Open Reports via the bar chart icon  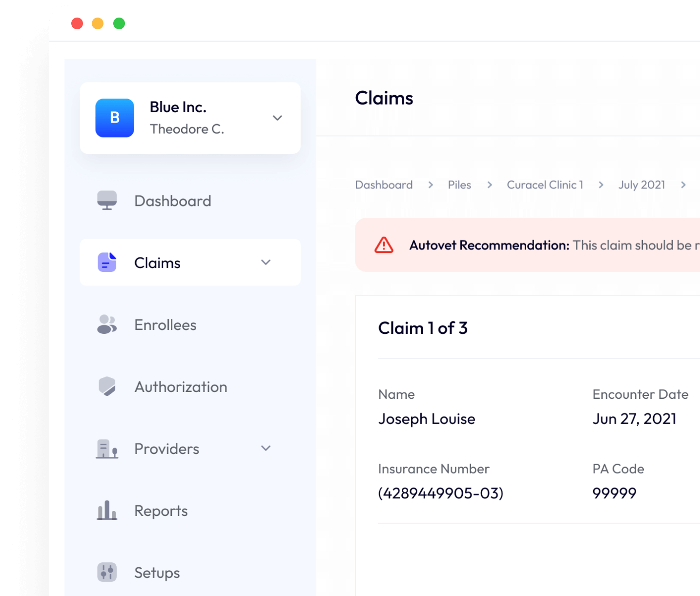pos(107,511)
